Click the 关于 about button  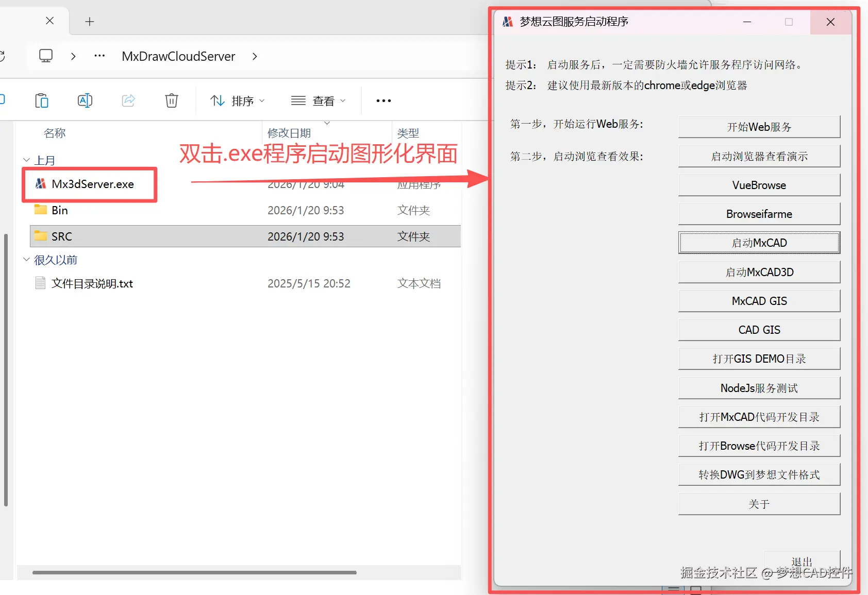pyautogui.click(x=759, y=504)
